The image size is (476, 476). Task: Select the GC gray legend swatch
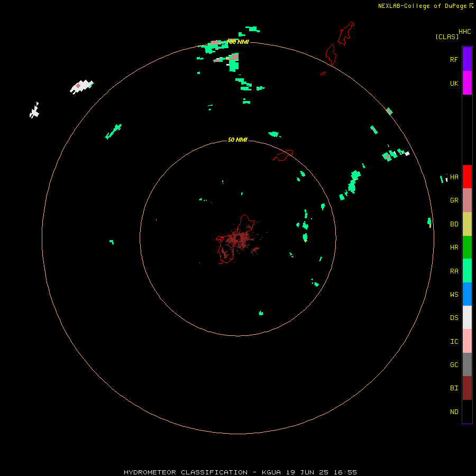[x=467, y=364]
